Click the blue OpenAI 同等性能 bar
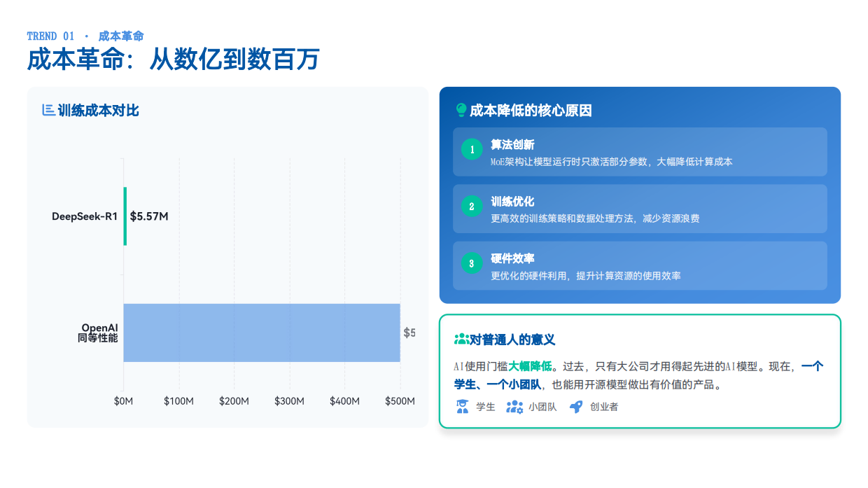 pos(262,332)
